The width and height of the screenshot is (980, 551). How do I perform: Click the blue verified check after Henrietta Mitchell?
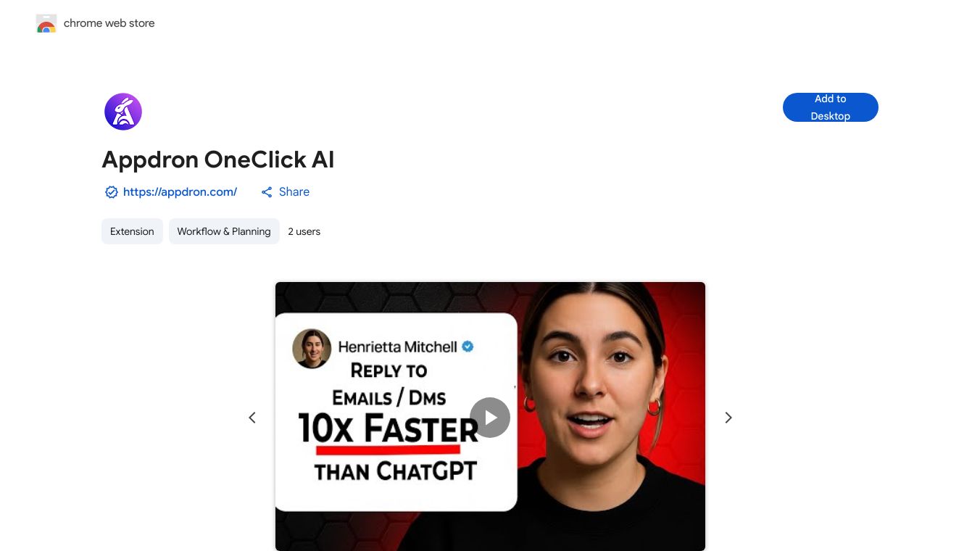468,347
